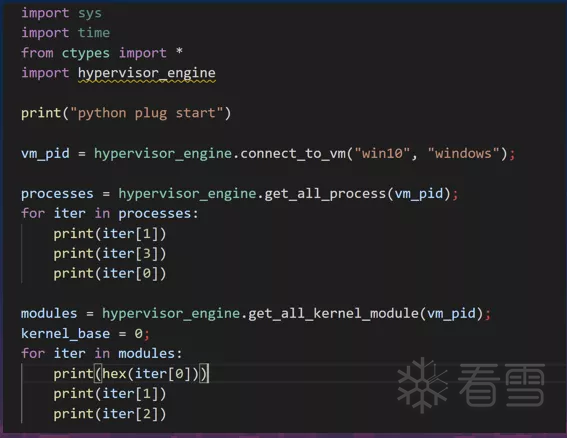Click the 'for iter in modules:' line
The height and width of the screenshot is (438, 567).
click(102, 353)
